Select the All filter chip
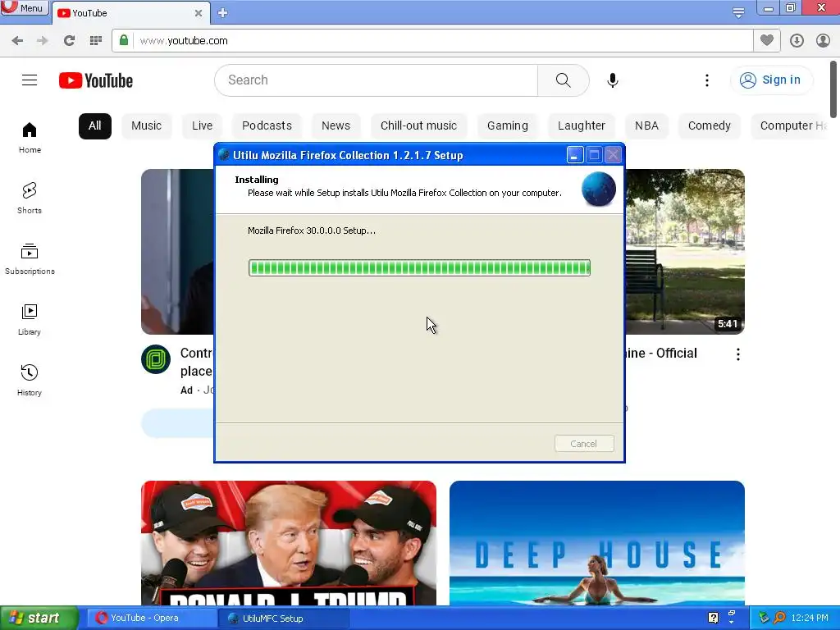840x630 pixels. pos(95,126)
